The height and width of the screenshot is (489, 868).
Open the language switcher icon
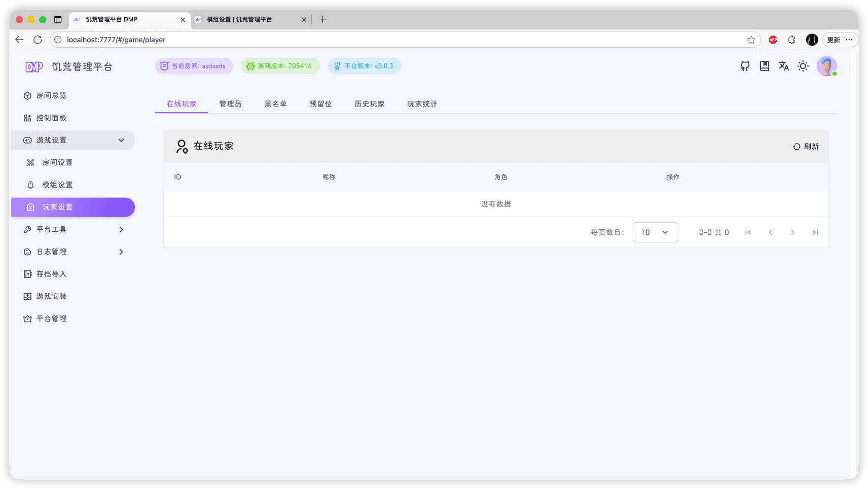[x=783, y=66]
